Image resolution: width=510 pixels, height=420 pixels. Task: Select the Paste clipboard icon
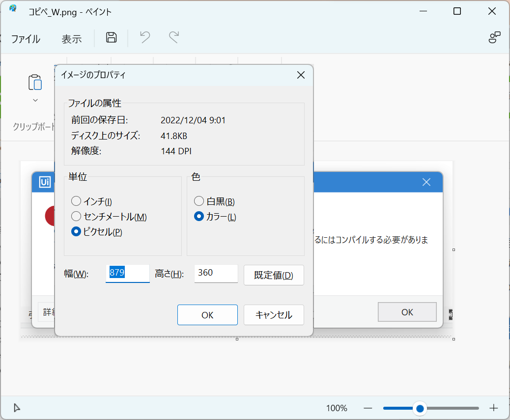35,82
